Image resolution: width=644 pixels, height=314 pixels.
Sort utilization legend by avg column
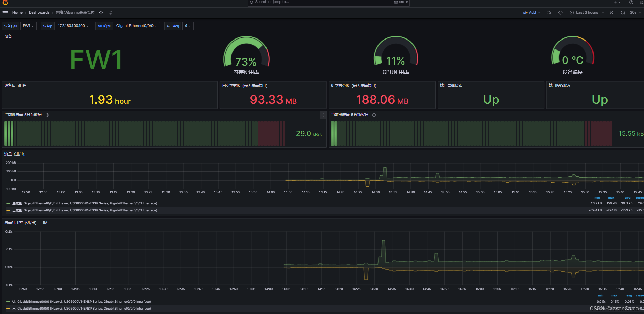[x=629, y=296]
